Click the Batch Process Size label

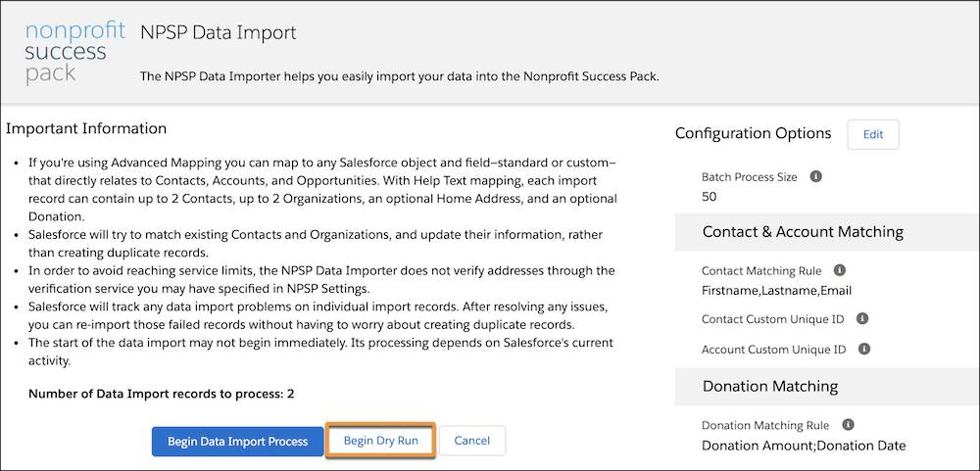click(750, 177)
